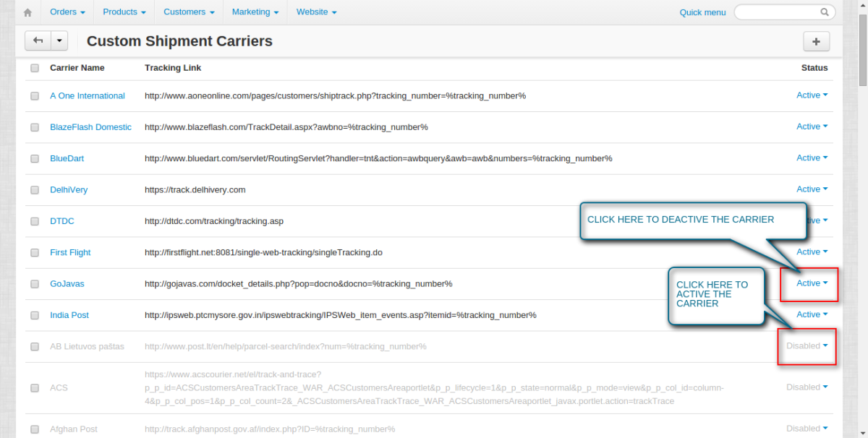The width and height of the screenshot is (868, 438).
Task: Open GoJavas carrier link
Action: pos(67,283)
